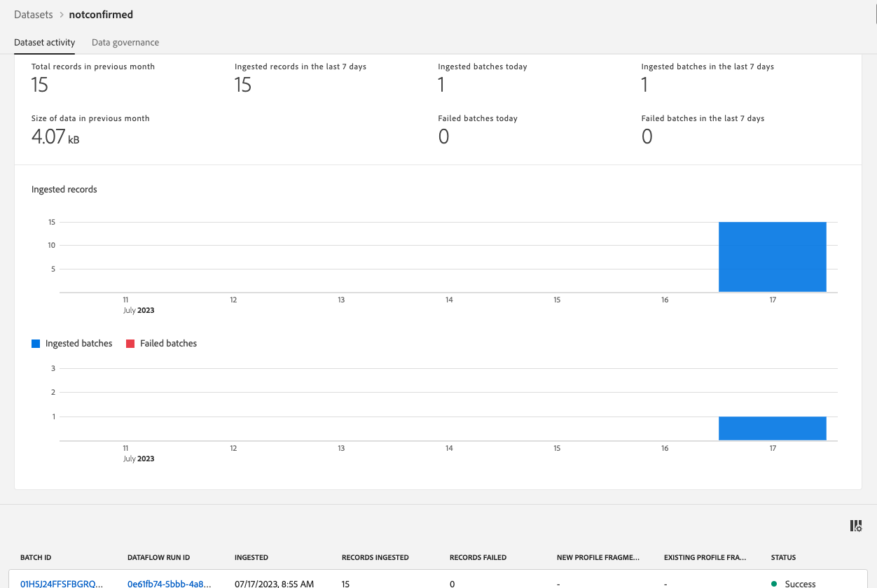Sort by the Batch ID column header
The height and width of the screenshot is (588, 877).
coord(36,558)
